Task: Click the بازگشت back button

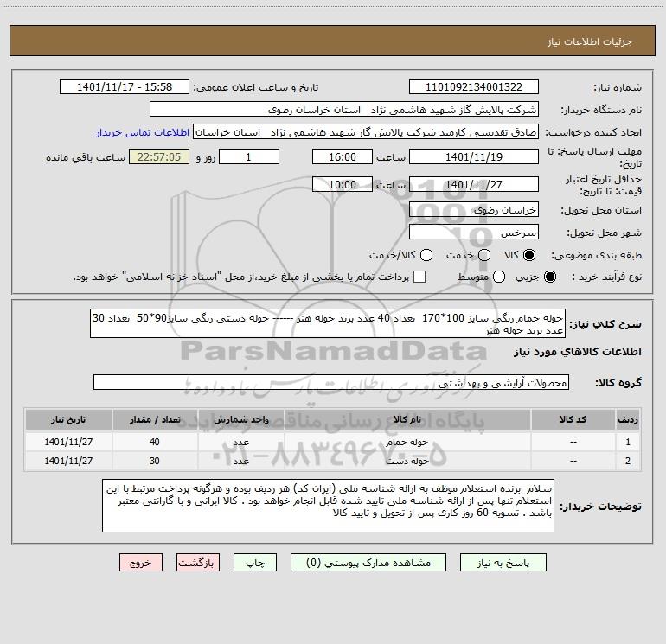Action: pos(198,563)
